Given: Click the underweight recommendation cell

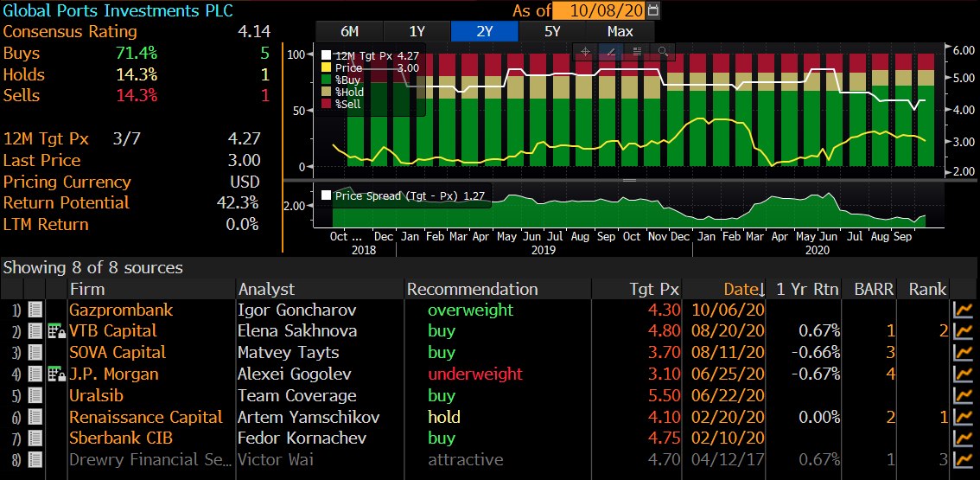Looking at the screenshot, I should tap(475, 374).
